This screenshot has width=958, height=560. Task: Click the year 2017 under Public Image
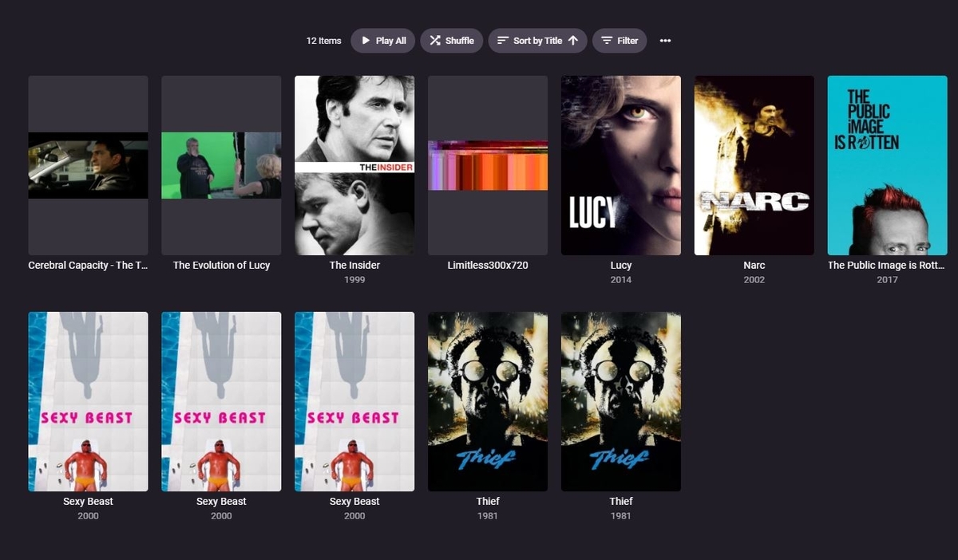[x=888, y=280]
